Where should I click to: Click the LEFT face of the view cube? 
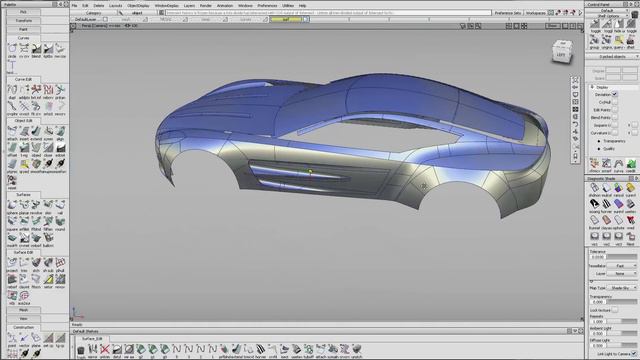pyautogui.click(x=561, y=55)
